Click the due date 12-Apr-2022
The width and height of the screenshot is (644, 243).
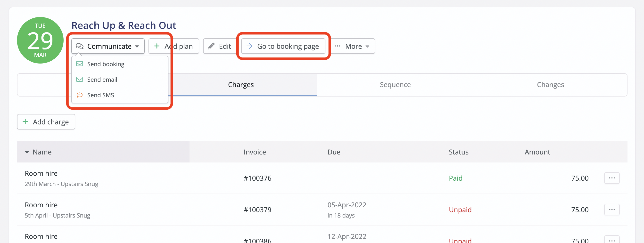[x=347, y=236]
